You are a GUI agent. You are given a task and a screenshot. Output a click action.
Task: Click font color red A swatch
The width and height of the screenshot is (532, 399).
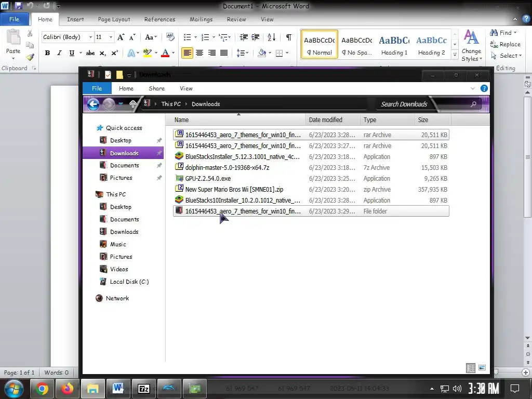coord(165,53)
